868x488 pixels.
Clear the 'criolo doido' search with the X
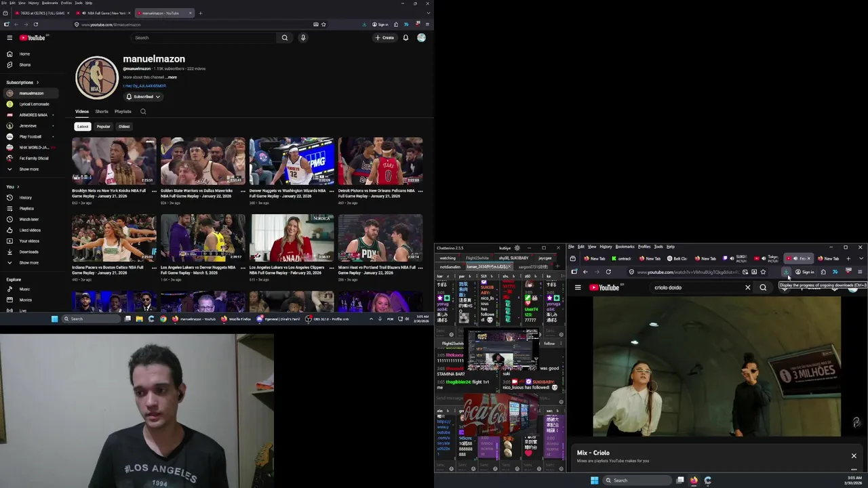pos(748,287)
